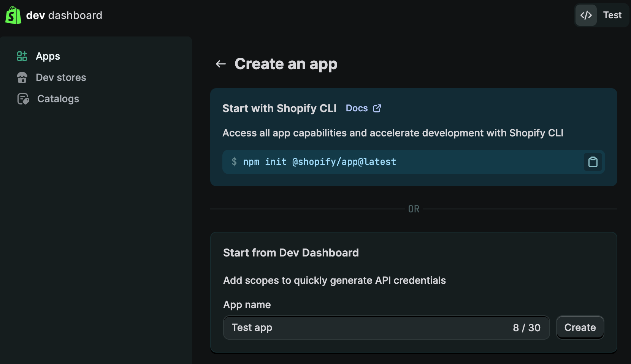Click the 8 / 30 character counter
Viewport: 631px width, 364px height.
click(x=526, y=328)
